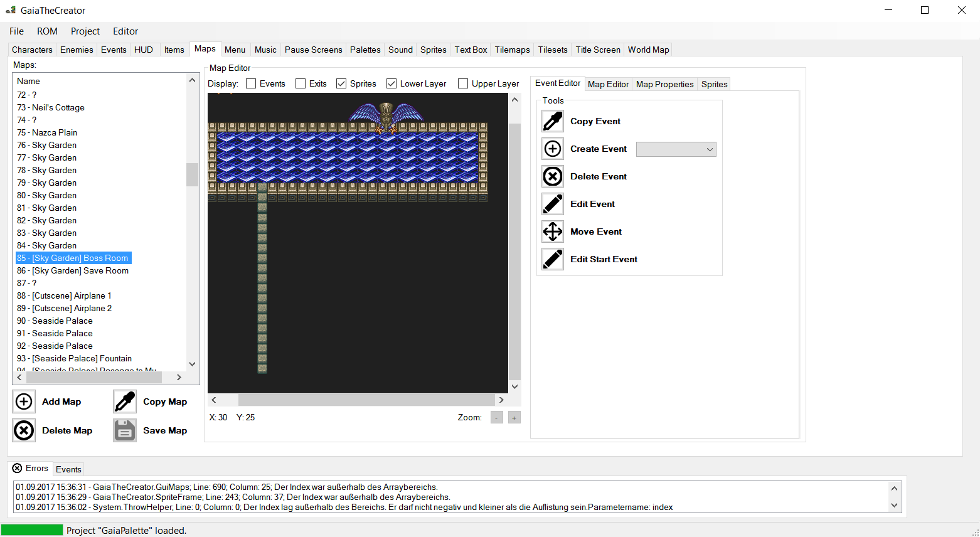Enable the Events display checkbox
This screenshot has height=537, width=980.
click(250, 83)
